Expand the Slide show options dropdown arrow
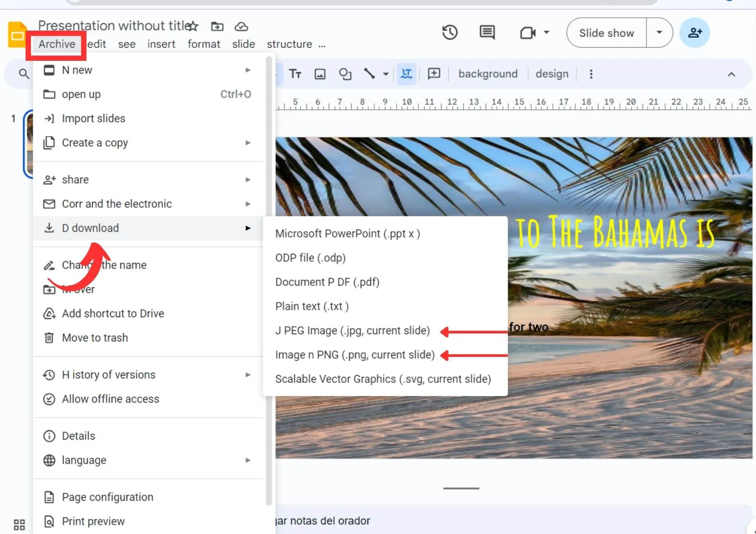This screenshot has width=756, height=534. [x=659, y=32]
